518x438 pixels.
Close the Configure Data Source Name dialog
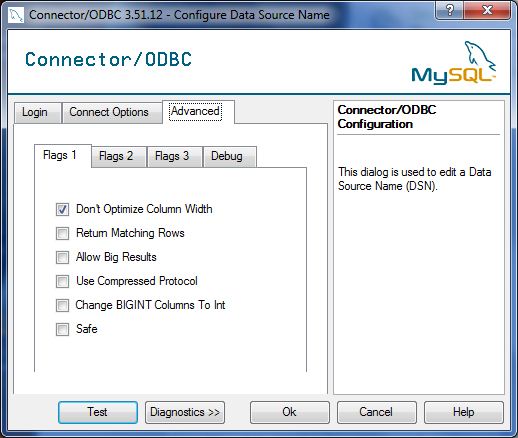(487, 10)
